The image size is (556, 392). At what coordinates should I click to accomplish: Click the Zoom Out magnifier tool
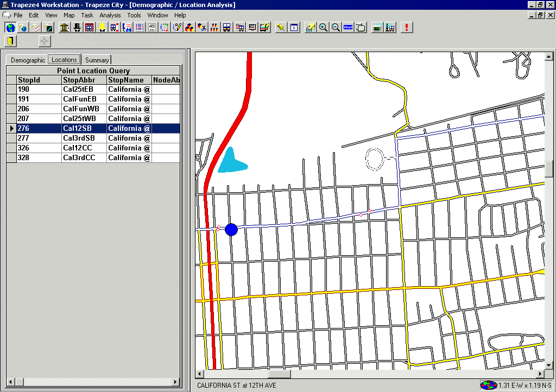pos(336,27)
